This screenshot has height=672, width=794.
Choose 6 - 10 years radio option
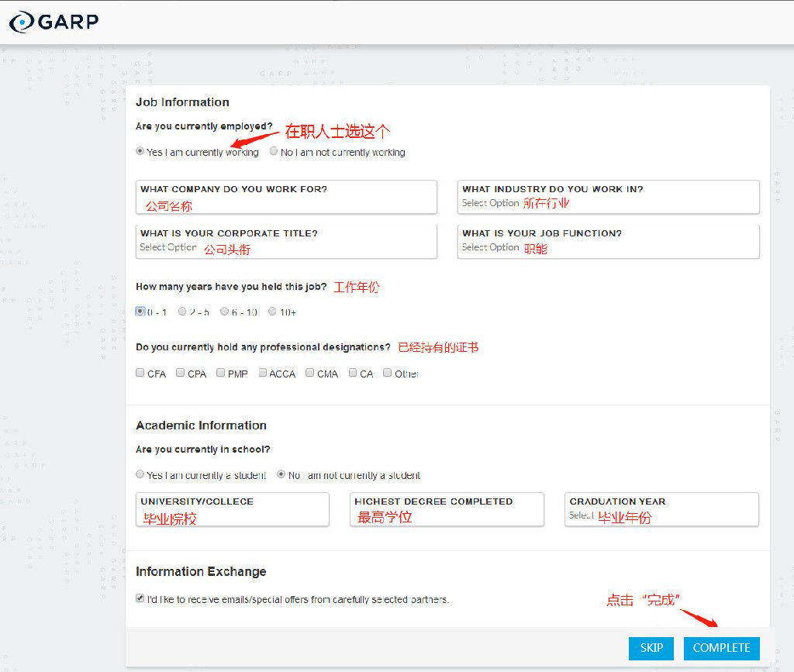pyautogui.click(x=224, y=312)
